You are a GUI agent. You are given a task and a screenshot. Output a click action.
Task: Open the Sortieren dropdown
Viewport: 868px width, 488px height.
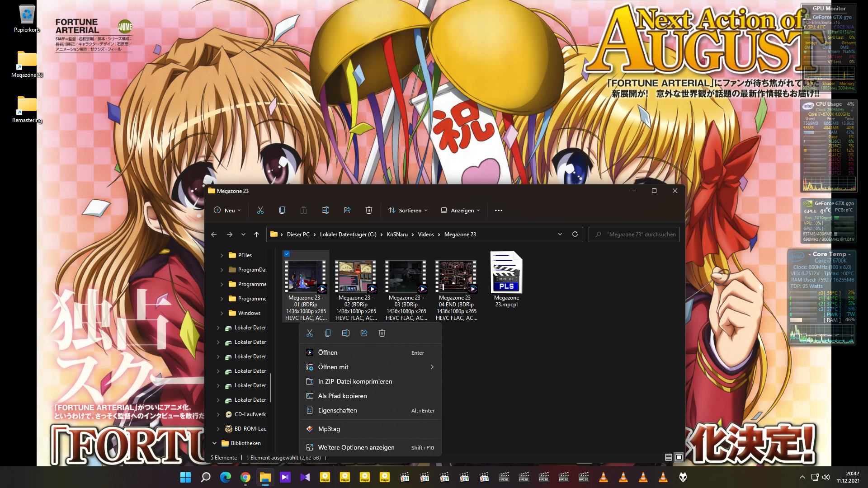point(407,210)
